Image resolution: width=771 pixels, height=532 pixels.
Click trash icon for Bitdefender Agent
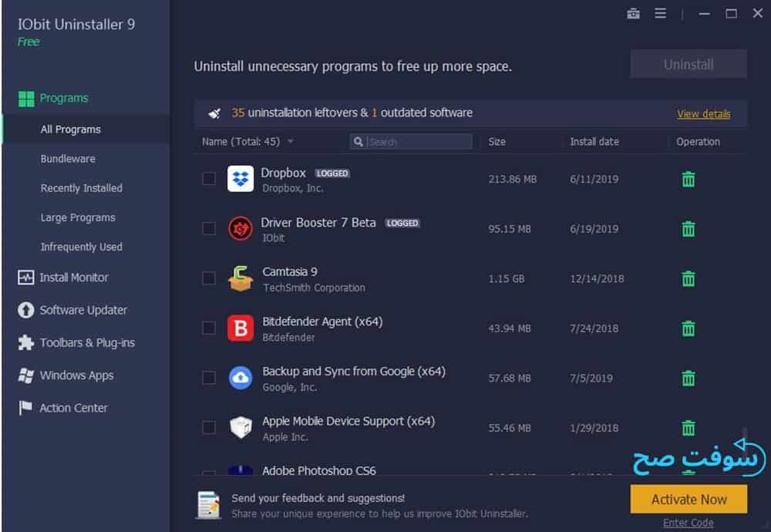pos(689,328)
